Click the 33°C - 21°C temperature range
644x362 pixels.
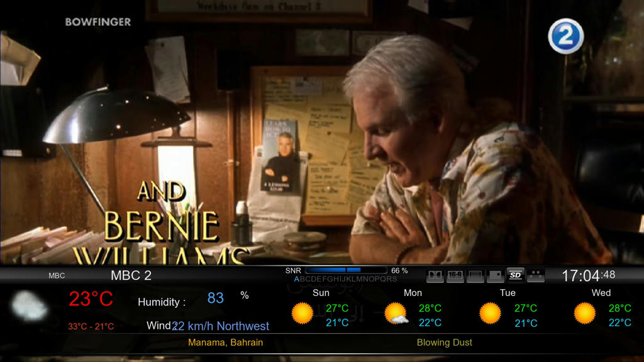tap(91, 327)
